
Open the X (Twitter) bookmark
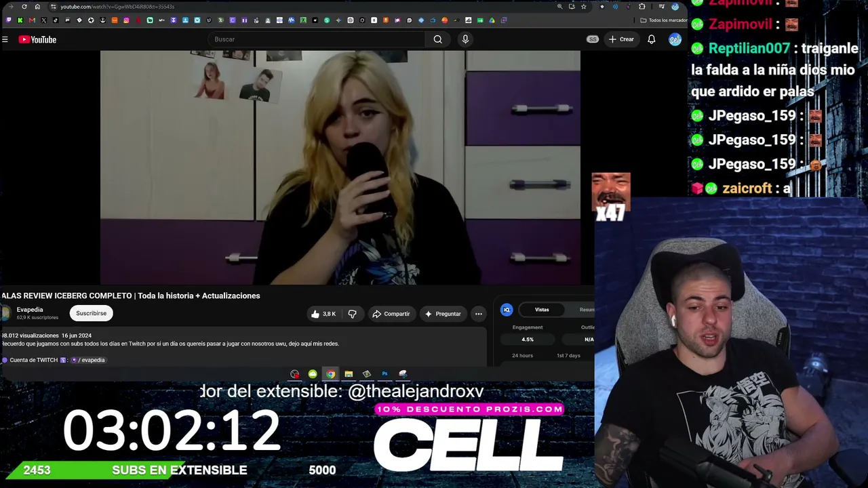click(x=43, y=20)
